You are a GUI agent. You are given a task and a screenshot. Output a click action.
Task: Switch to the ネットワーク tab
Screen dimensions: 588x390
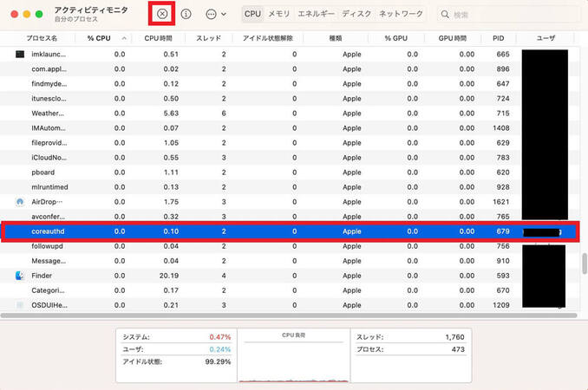(x=401, y=14)
